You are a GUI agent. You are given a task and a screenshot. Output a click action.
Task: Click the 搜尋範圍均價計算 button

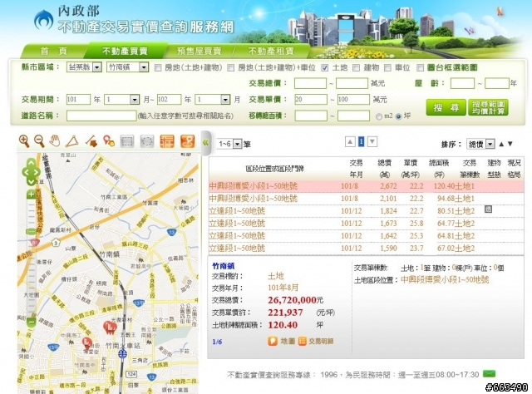[x=488, y=107]
